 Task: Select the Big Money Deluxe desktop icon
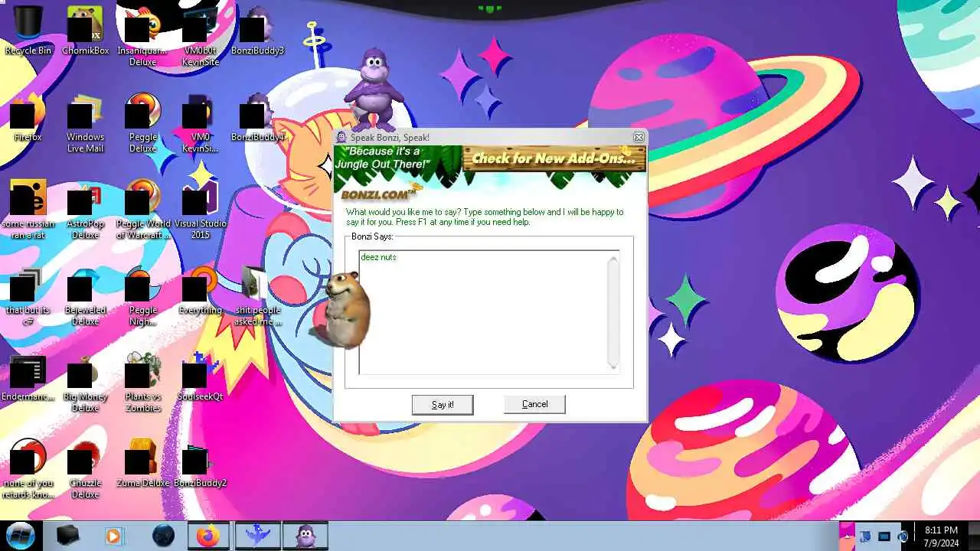pos(86,383)
